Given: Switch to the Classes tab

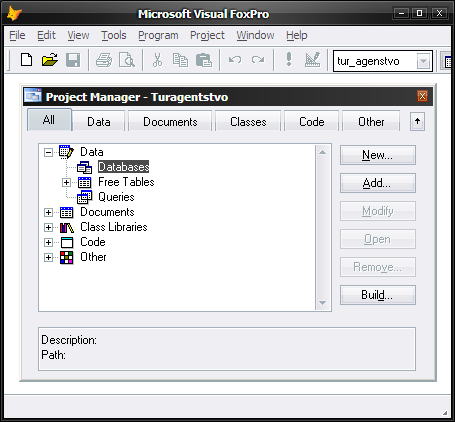Looking at the screenshot, I should 248,122.
